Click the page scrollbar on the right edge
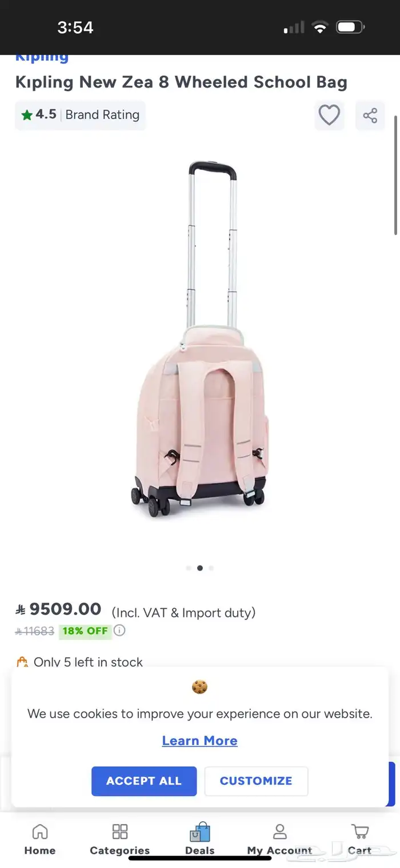 tap(395, 174)
